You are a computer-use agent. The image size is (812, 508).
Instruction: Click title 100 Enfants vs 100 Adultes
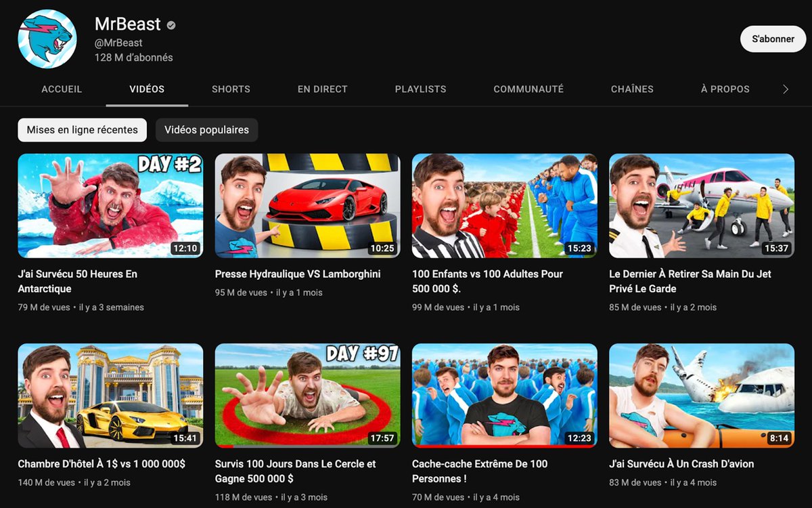tap(487, 281)
